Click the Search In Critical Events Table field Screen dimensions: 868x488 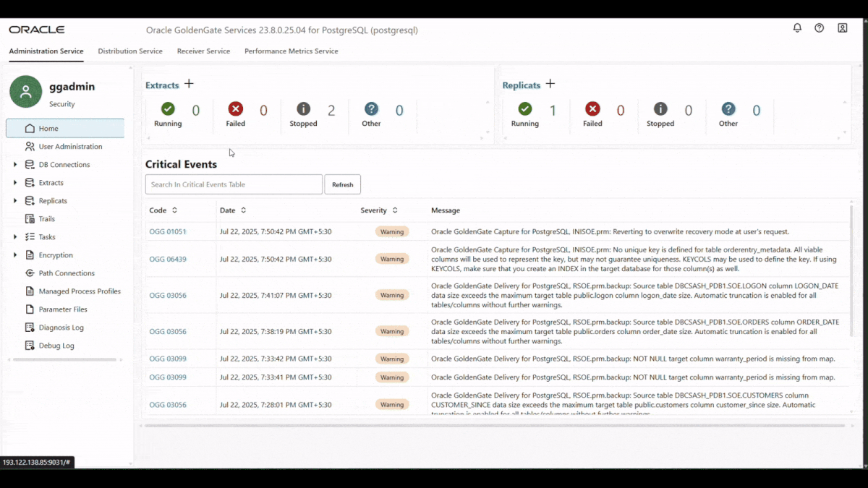click(234, 184)
